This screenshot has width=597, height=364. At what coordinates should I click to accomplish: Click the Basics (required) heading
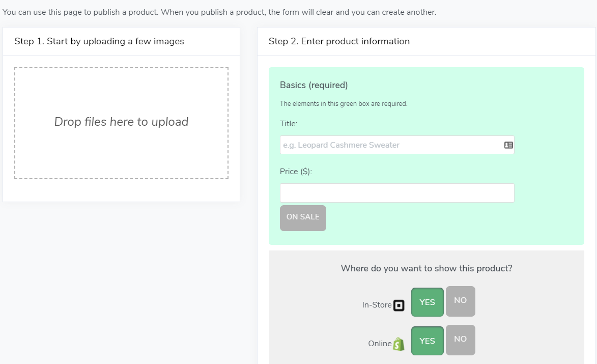(314, 85)
